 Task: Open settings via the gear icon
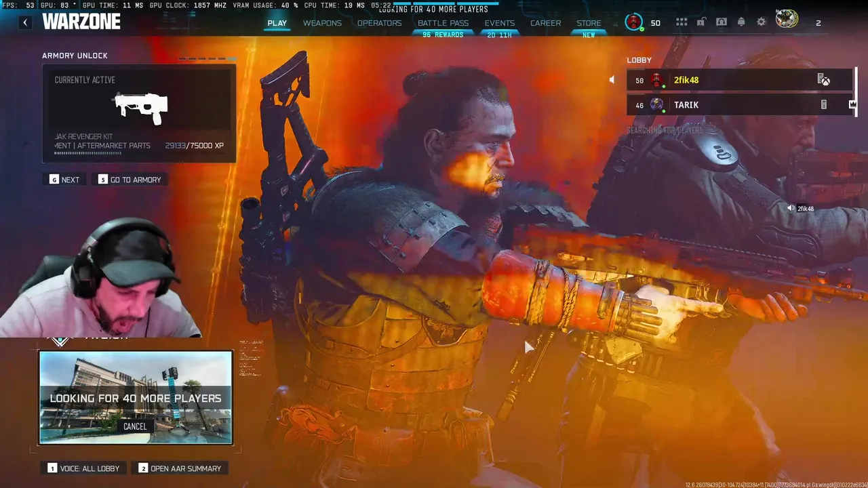pos(762,22)
